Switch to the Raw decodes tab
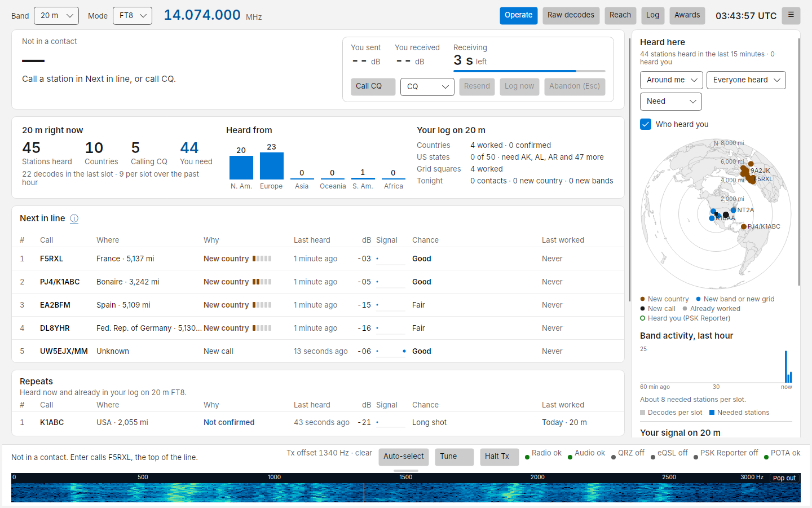This screenshot has width=812, height=508. coord(571,15)
